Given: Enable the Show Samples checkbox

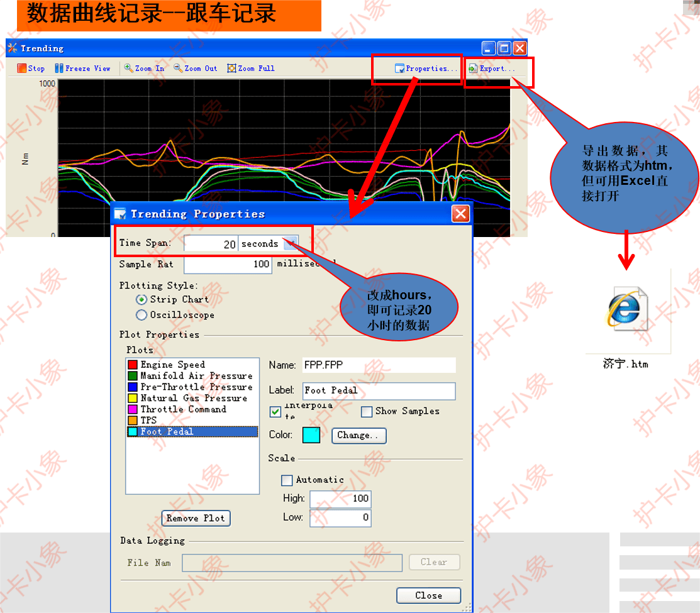Looking at the screenshot, I should coord(367,412).
